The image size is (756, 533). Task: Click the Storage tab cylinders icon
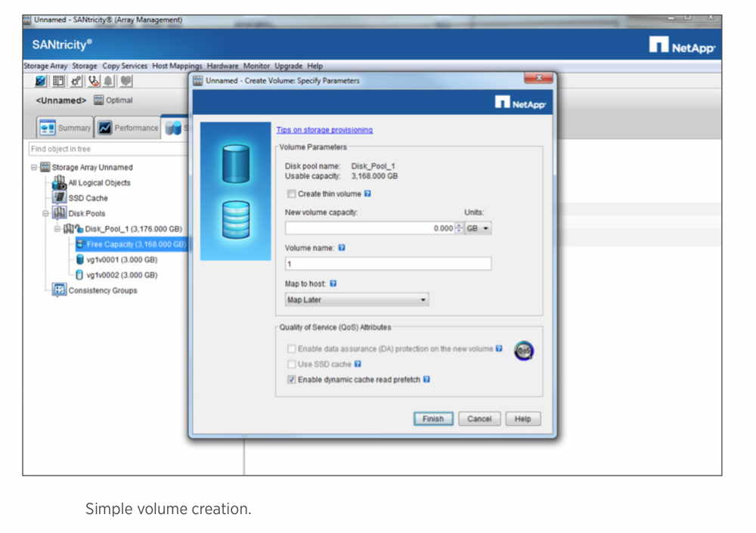point(174,128)
